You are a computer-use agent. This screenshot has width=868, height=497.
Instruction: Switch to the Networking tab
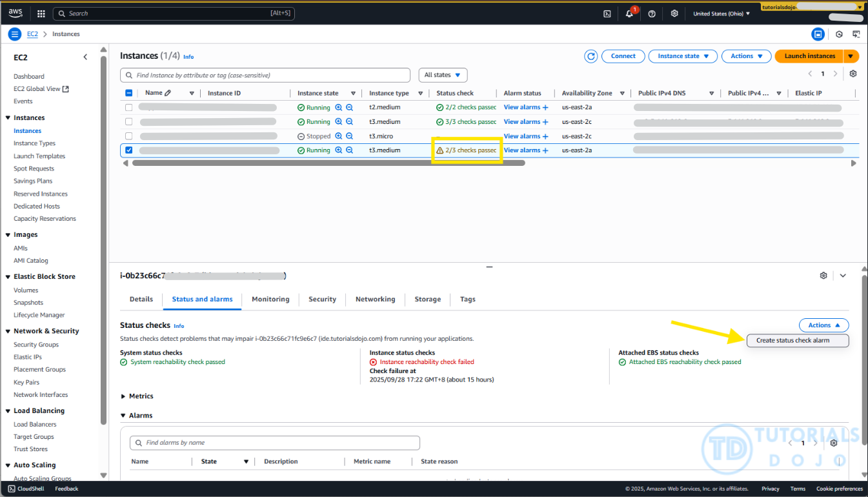[375, 299]
